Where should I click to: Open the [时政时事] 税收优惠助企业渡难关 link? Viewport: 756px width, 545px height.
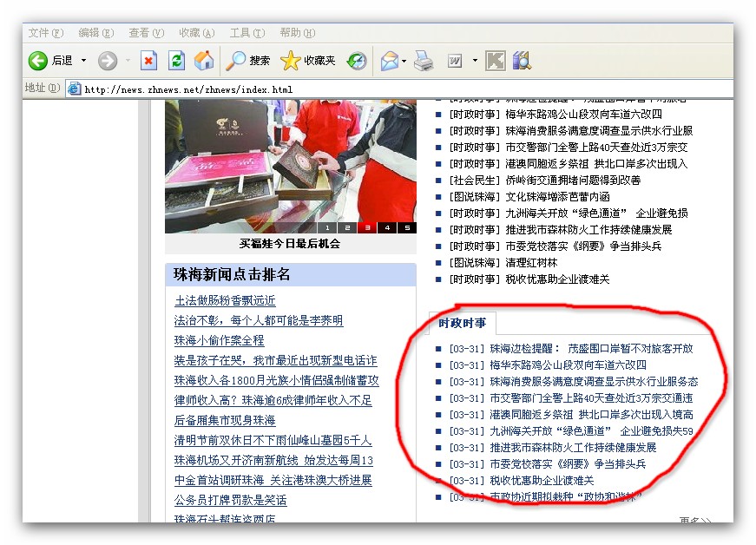pos(529,279)
